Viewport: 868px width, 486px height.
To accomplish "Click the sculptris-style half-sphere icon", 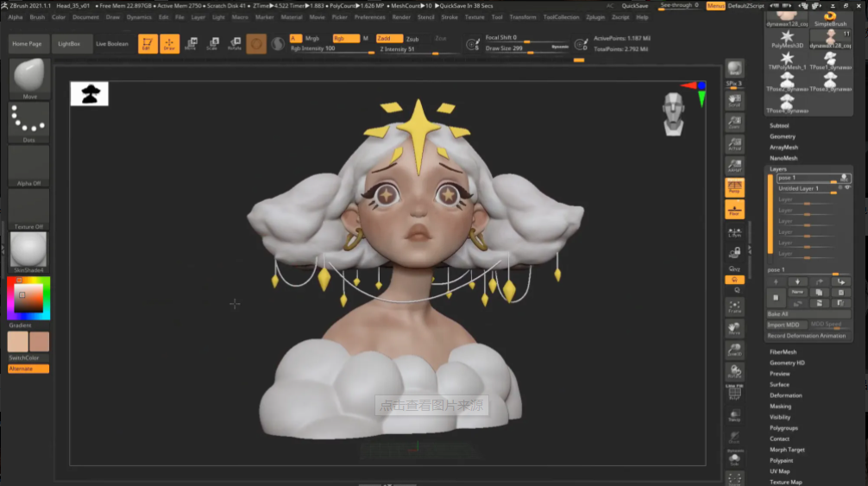I will tap(278, 44).
